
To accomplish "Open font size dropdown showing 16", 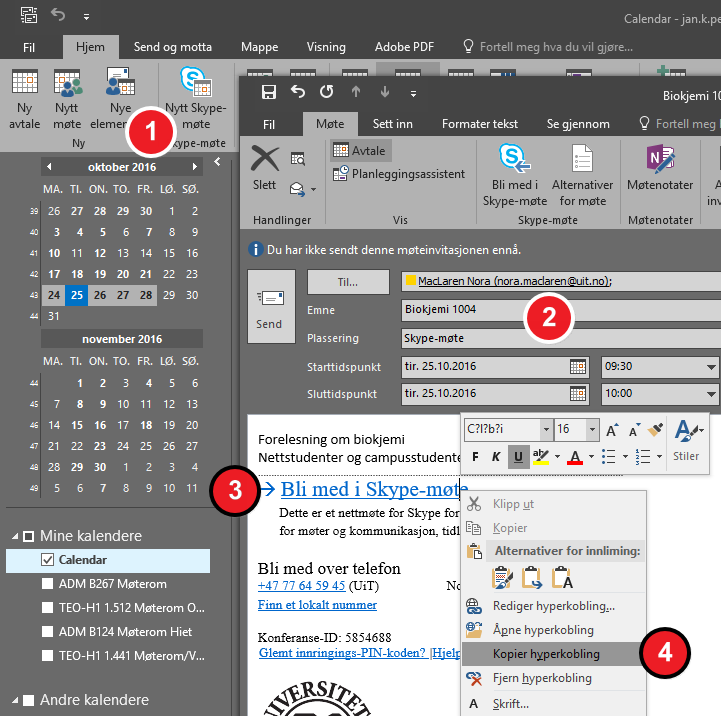I will 591,429.
